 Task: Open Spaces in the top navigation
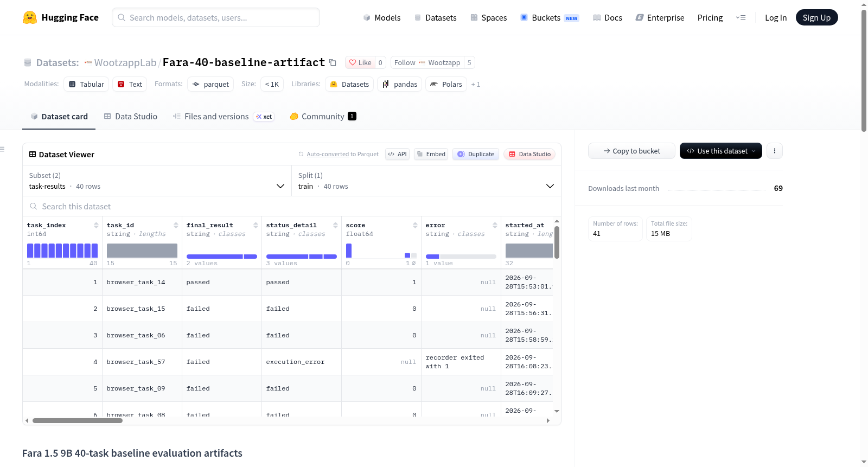pos(488,17)
